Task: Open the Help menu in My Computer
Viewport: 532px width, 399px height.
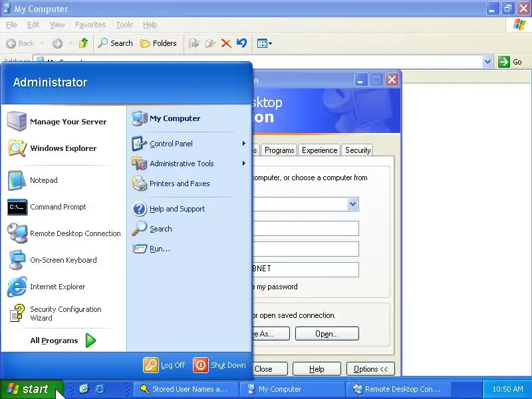Action: [x=150, y=25]
